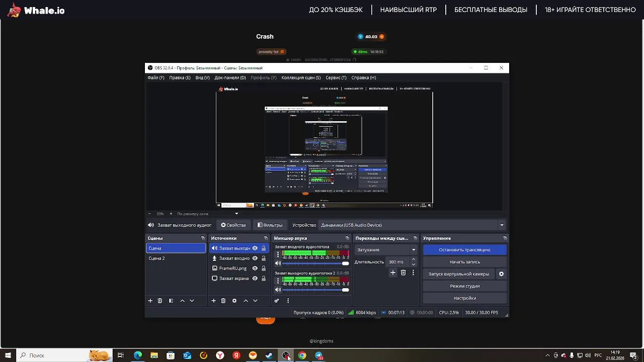Undock the Sources panel icon
644x362 pixels.
click(x=266, y=238)
